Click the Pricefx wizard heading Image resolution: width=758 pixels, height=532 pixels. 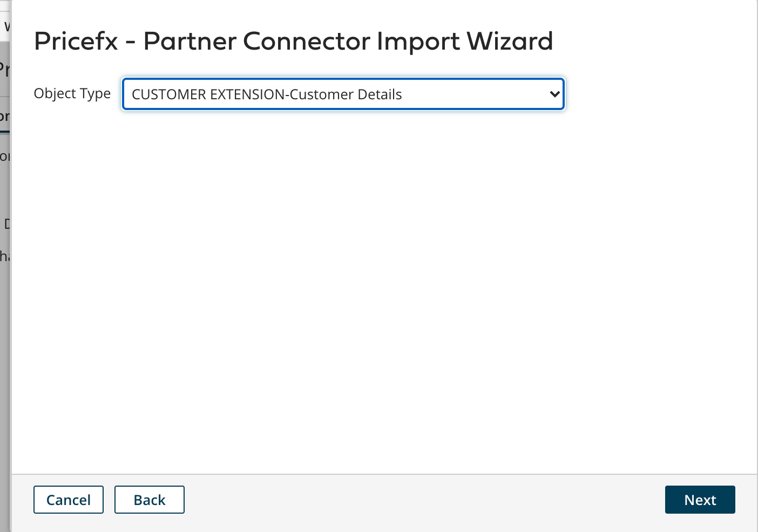pos(293,41)
